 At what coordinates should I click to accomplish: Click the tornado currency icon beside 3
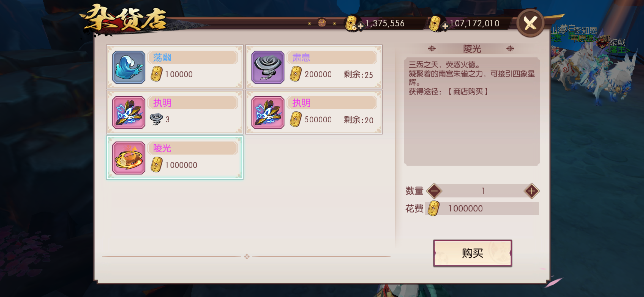click(x=156, y=119)
